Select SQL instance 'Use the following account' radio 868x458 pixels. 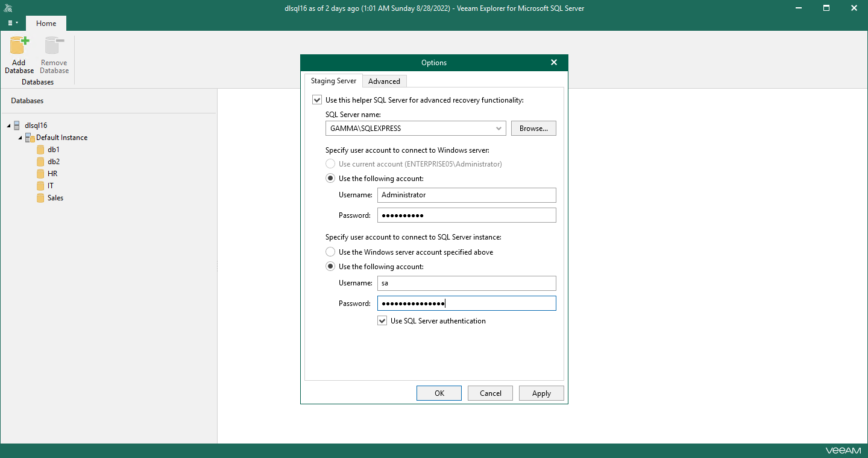[330, 267]
